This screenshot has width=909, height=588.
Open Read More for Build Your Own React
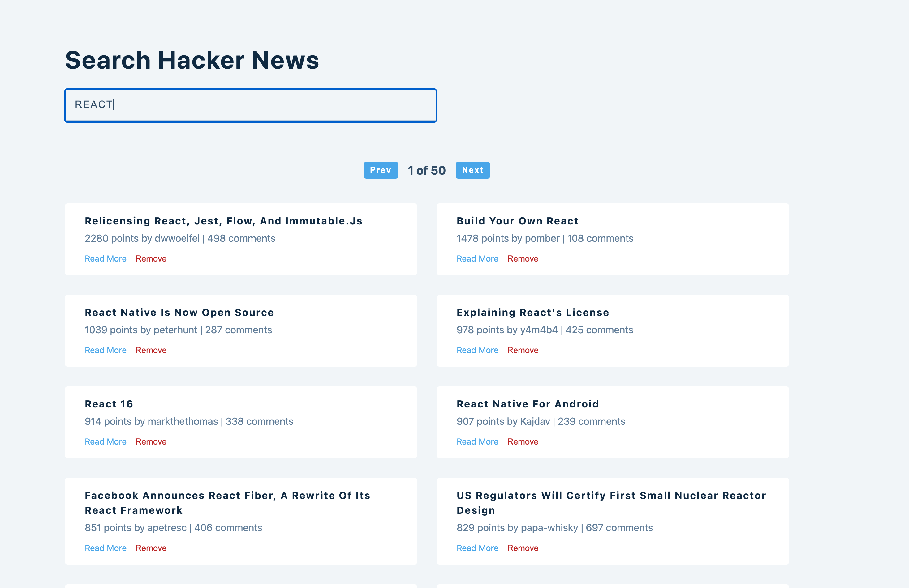point(477,259)
